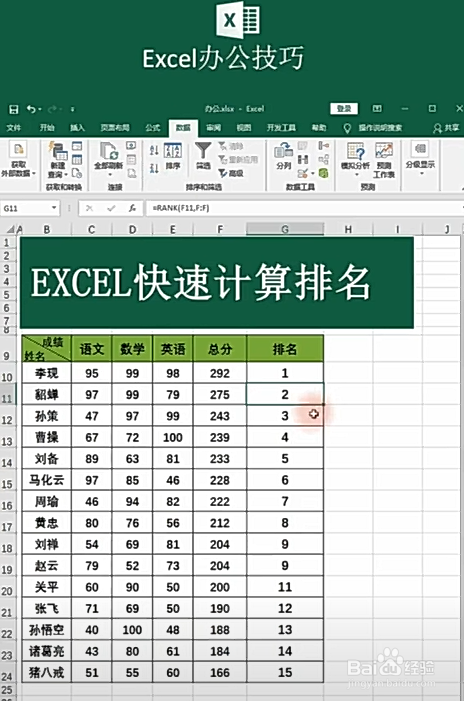
Task: Open 新建查询 dropdown button
Action: pos(58,160)
